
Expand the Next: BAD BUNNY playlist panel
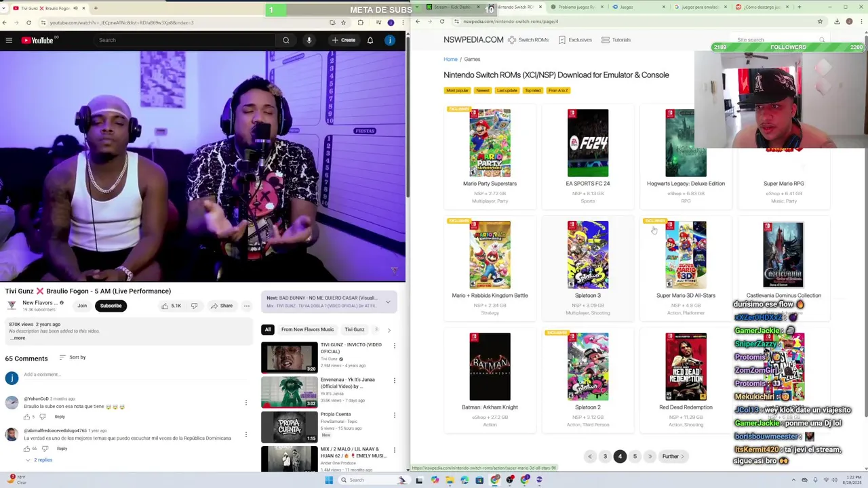[x=388, y=302]
